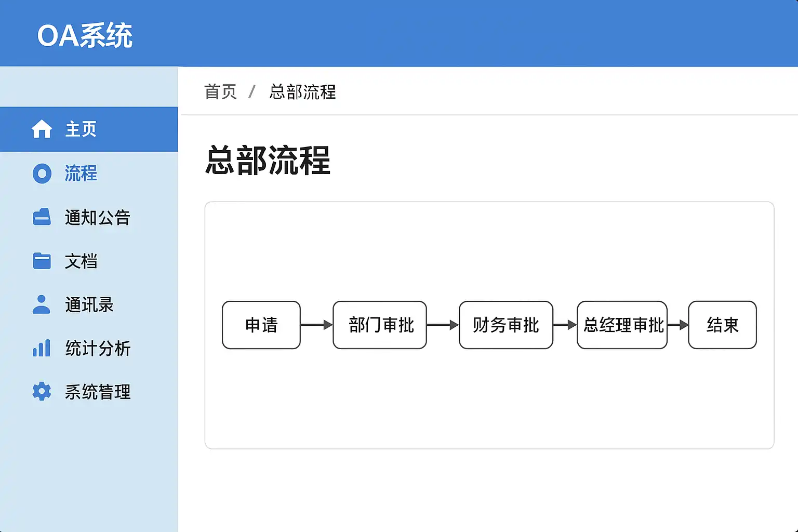Select the 流程 menu label
This screenshot has height=532, width=798.
coord(81,174)
